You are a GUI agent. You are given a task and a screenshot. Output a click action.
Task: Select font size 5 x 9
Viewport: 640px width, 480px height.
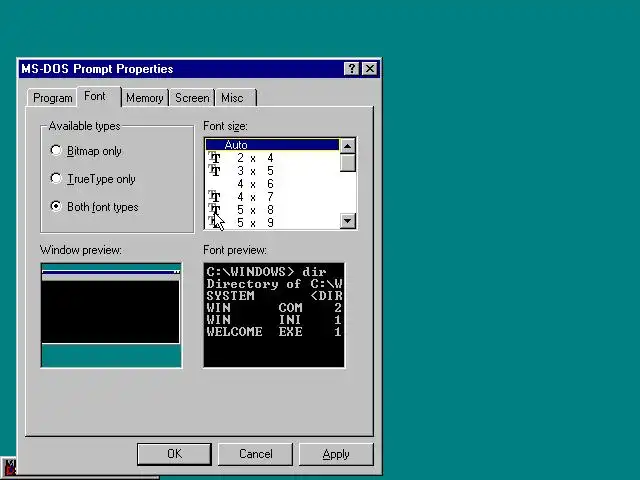click(x=272, y=223)
